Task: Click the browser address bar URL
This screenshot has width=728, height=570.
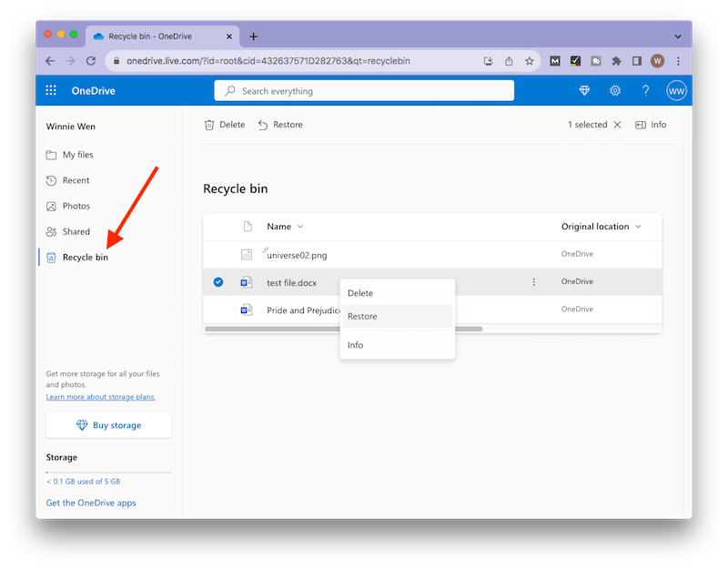Action: (268, 61)
